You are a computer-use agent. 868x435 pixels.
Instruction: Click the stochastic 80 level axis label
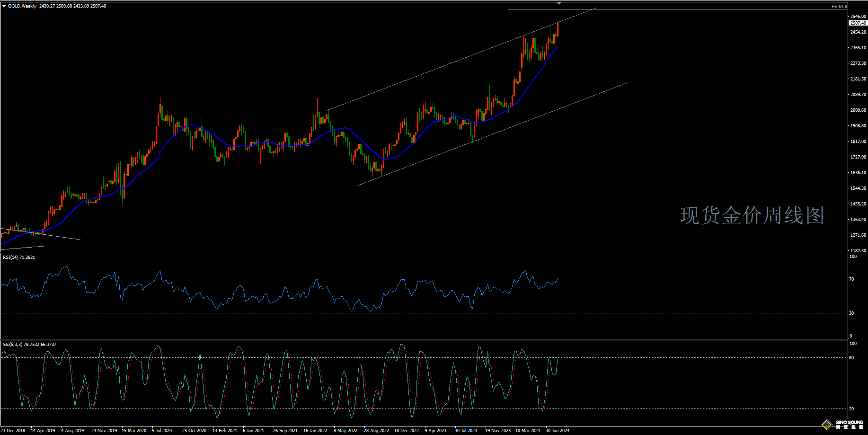click(851, 358)
